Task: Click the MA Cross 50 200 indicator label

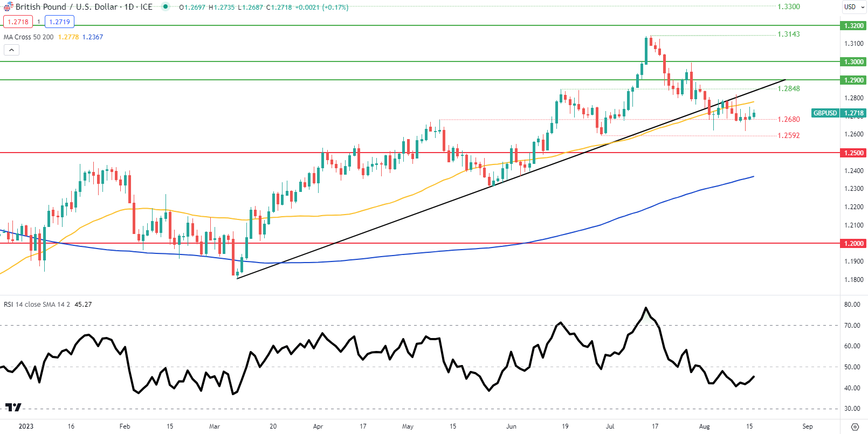Action: pos(29,37)
